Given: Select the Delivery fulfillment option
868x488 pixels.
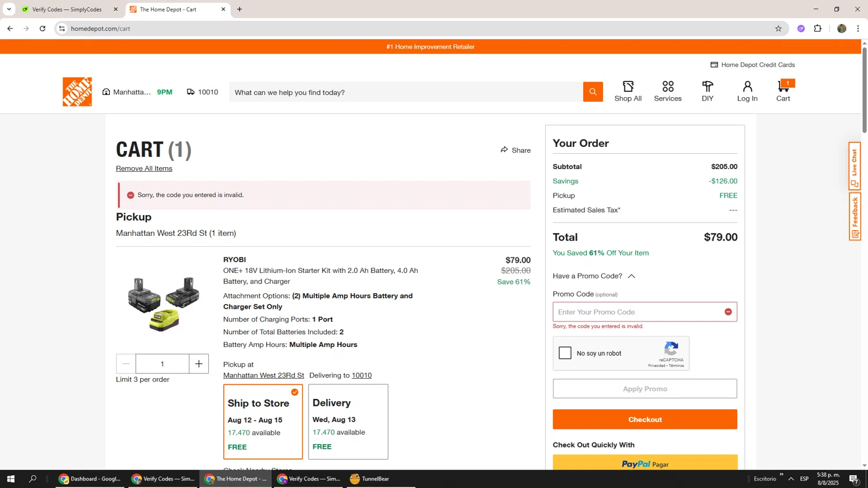Looking at the screenshot, I should coord(348,422).
